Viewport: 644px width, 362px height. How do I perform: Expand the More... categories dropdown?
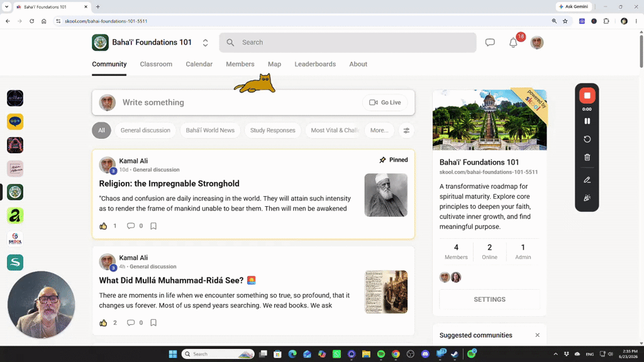[x=379, y=131]
